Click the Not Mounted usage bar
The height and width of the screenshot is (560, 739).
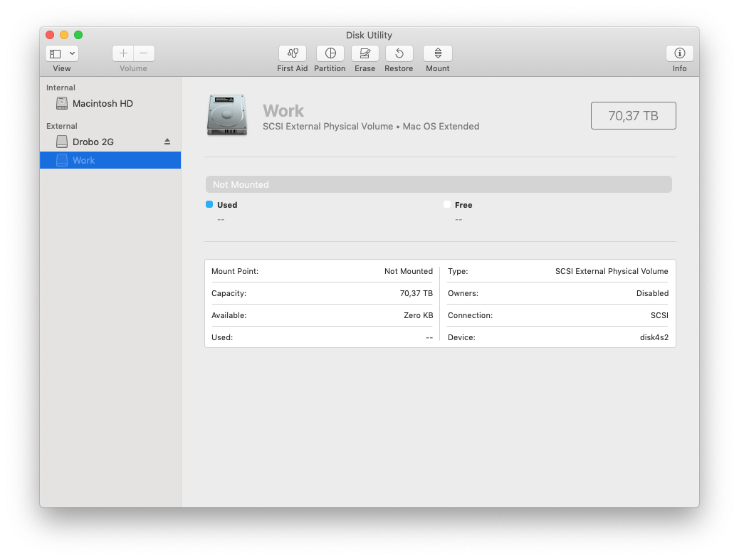pyautogui.click(x=438, y=184)
